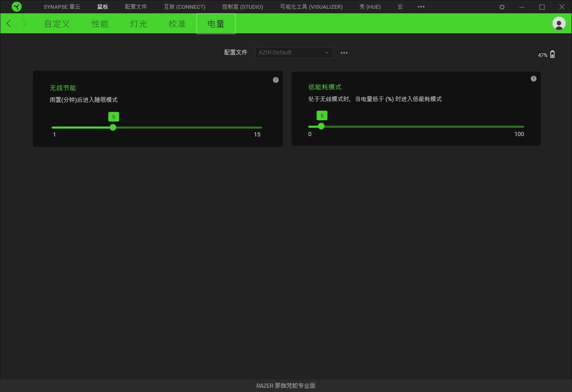
Task: Maximize the Synapse window
Action: (542, 7)
